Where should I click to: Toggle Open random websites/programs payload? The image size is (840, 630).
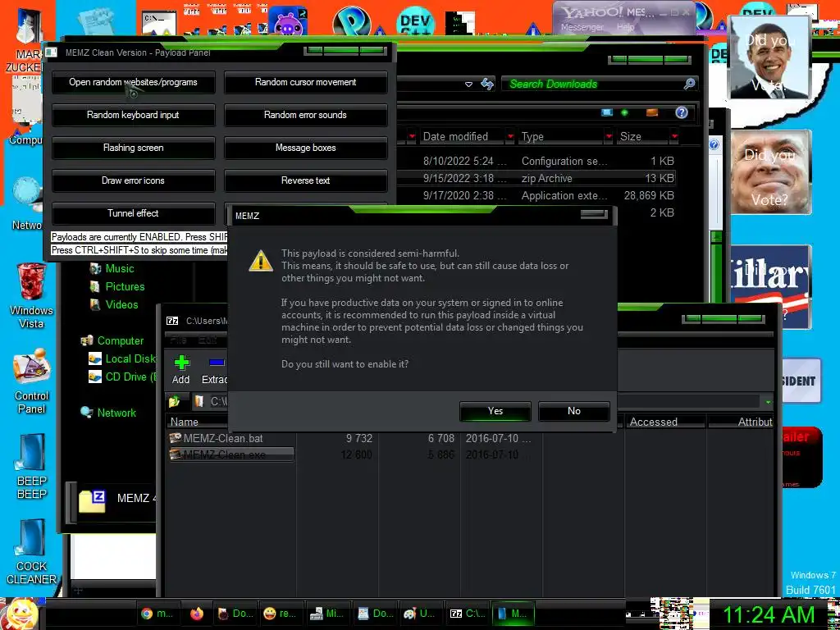[x=134, y=83]
